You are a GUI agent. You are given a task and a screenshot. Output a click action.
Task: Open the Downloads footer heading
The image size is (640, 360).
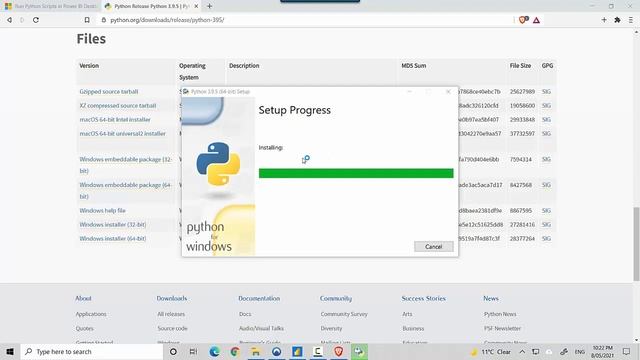[x=172, y=298]
